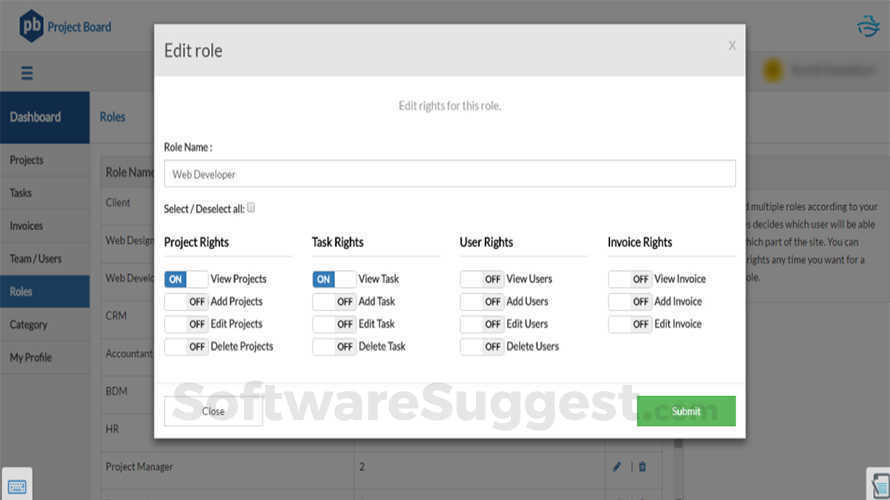Click the Close button in the dialog
The height and width of the screenshot is (500, 890).
pyautogui.click(x=213, y=411)
